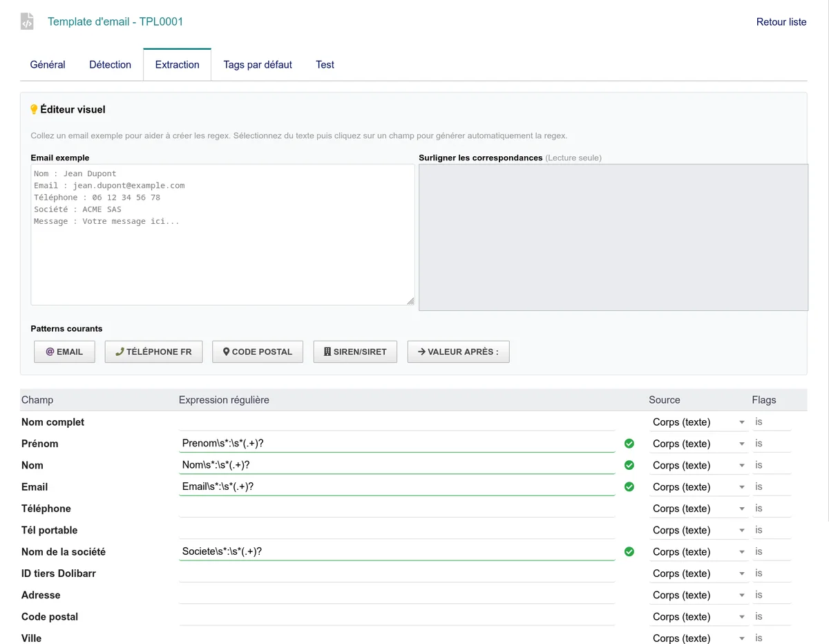Insert the @ EMAIL common pattern
Screen dimensions: 829x644
(x=64, y=352)
